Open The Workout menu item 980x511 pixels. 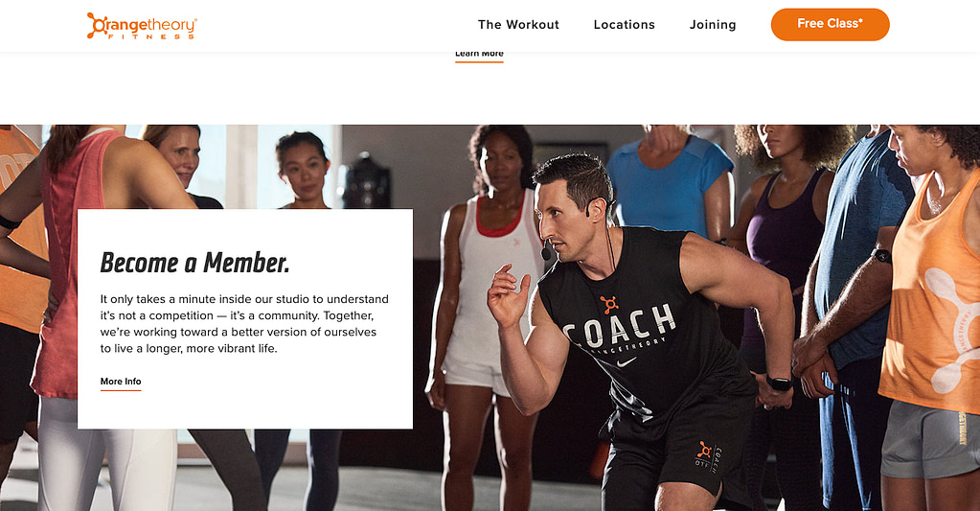[518, 24]
